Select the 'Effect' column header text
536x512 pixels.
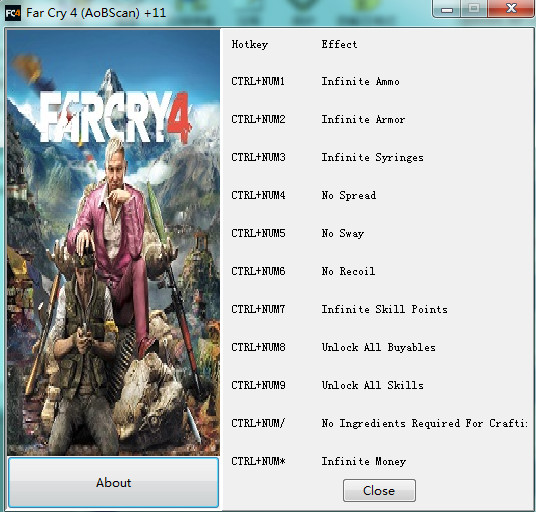339,44
